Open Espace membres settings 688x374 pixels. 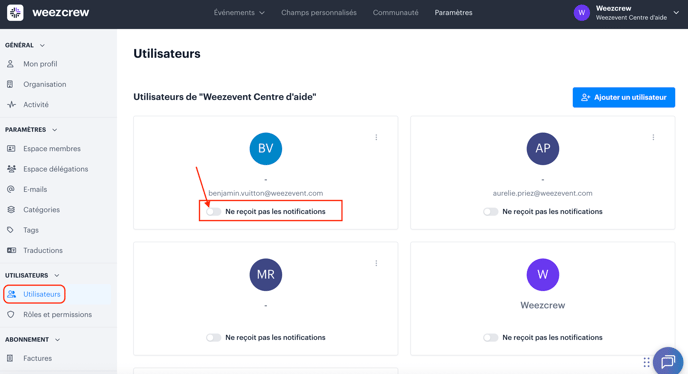click(52, 148)
